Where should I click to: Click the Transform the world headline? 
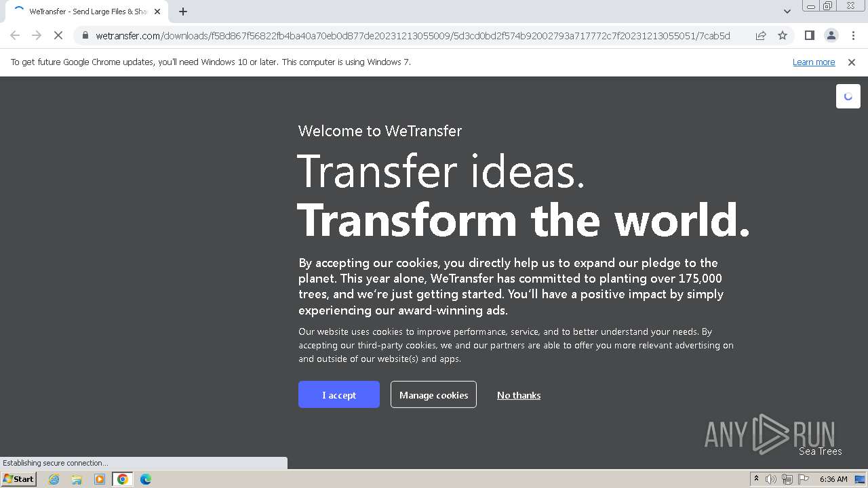(x=524, y=220)
